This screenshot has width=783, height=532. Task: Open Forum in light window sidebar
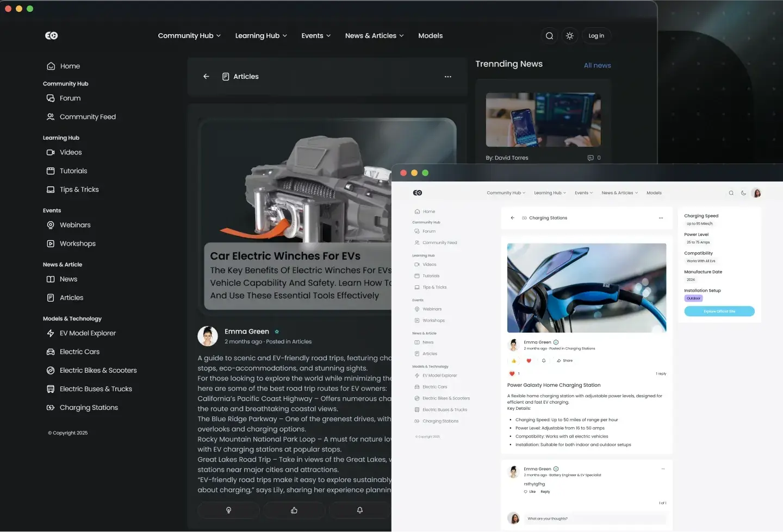tap(425, 231)
